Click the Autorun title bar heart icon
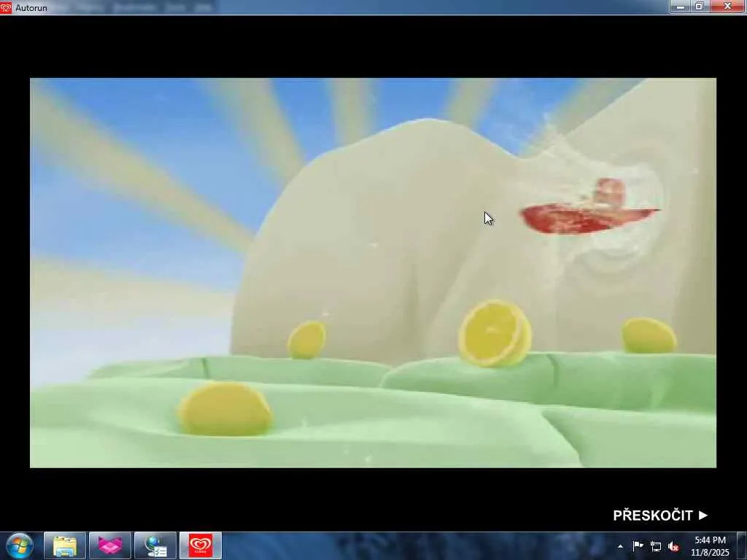 tap(6, 7)
